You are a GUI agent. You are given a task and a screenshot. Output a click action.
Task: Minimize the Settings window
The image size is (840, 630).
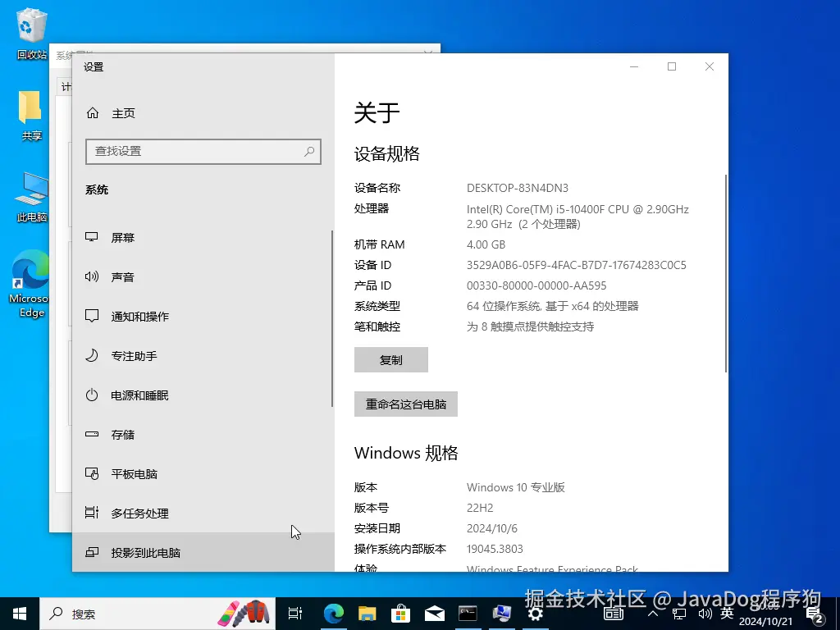click(634, 66)
